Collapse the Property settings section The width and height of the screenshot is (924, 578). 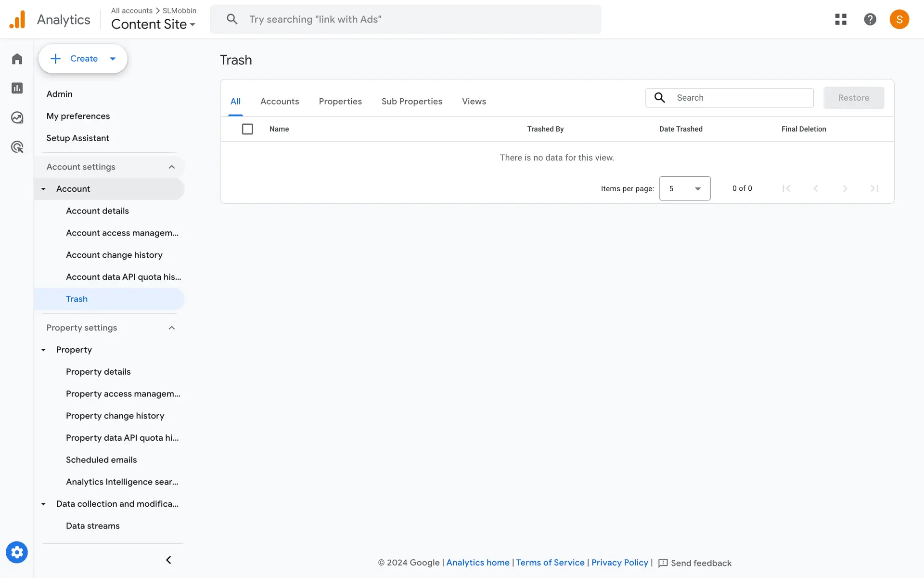(x=172, y=328)
